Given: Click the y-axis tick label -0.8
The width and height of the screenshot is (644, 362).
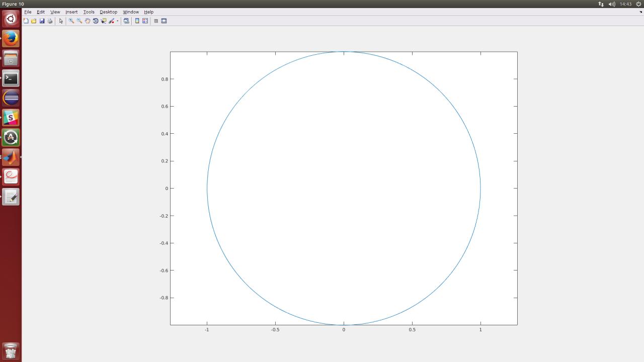Looking at the screenshot, I should pos(164,298).
